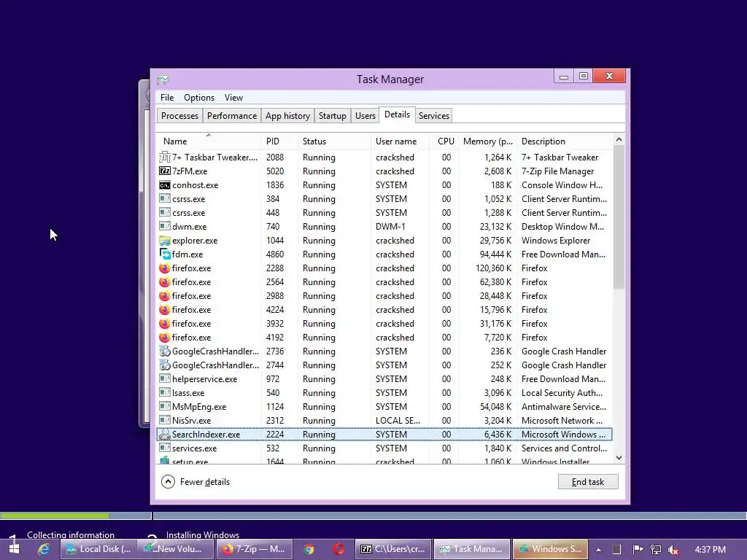Click the scrollbar up arrow
The width and height of the screenshot is (747, 560).
click(619, 139)
